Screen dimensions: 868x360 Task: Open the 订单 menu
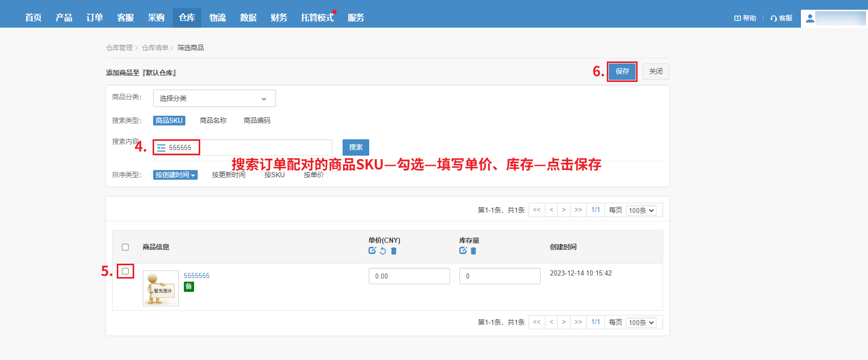click(x=95, y=18)
